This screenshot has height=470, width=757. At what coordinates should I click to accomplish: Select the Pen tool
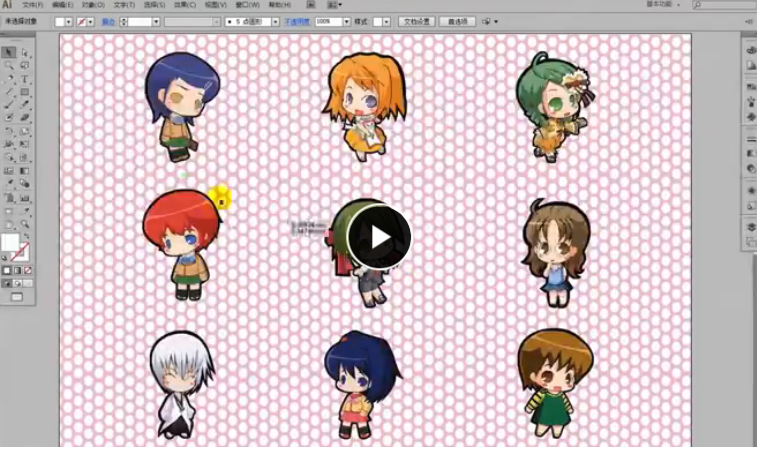pyautogui.click(x=9, y=79)
